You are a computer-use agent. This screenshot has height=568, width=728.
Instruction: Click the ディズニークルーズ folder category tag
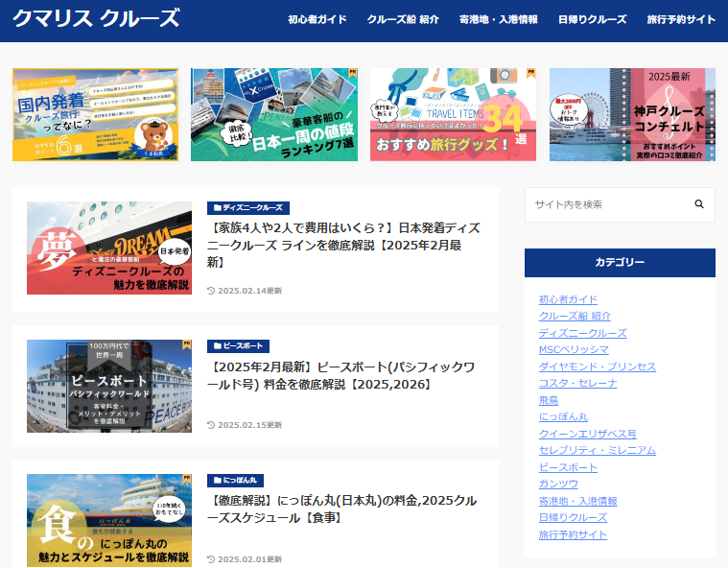point(247,207)
